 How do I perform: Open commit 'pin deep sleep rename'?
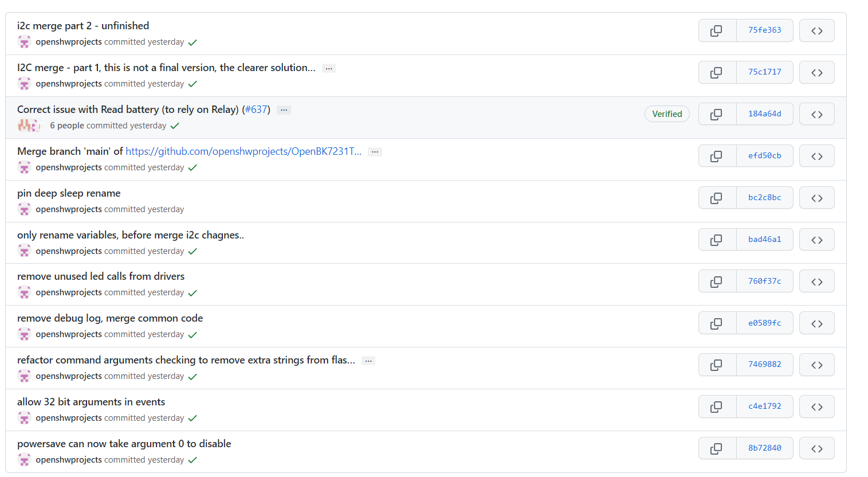(x=69, y=193)
